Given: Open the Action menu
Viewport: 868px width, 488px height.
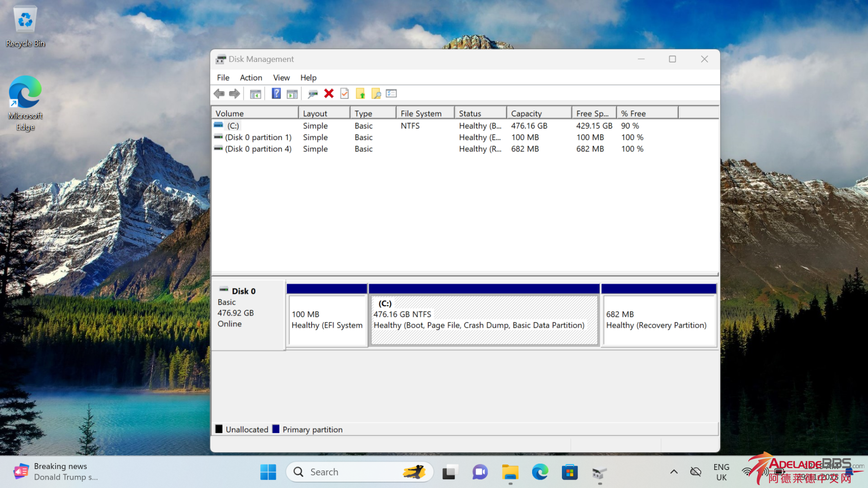Looking at the screenshot, I should 251,78.
